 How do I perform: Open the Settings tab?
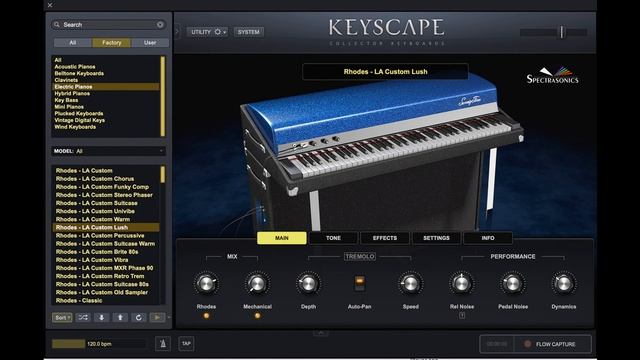[x=436, y=238]
